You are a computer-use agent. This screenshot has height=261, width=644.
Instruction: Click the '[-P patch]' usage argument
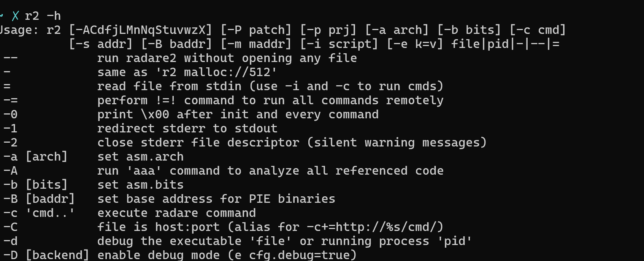pyautogui.click(x=256, y=30)
